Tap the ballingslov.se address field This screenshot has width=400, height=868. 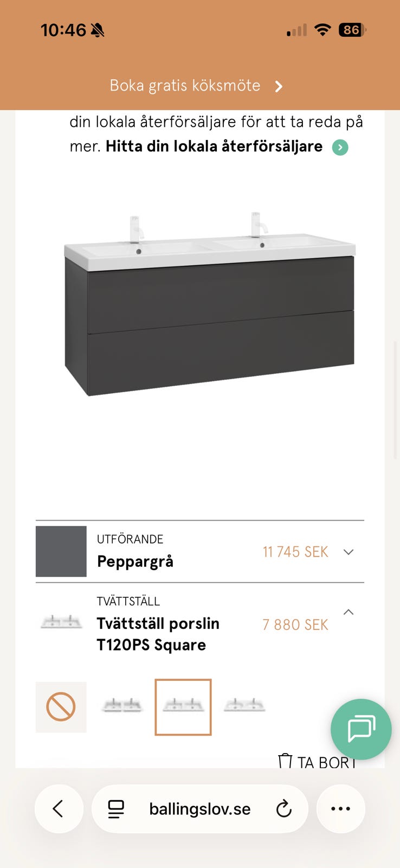click(199, 809)
